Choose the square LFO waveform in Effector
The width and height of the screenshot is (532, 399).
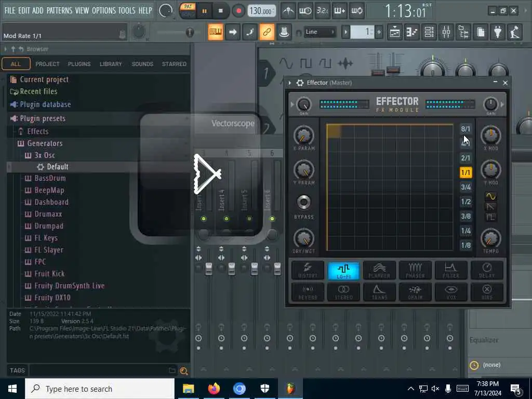click(x=490, y=217)
